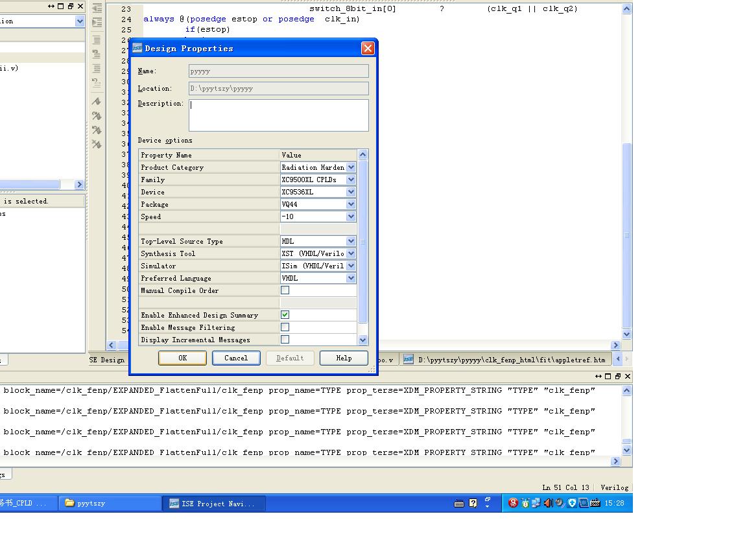Click the sources panel horizontal scrollbar thumb
This screenshot has height=560, width=747.
pos(30,184)
